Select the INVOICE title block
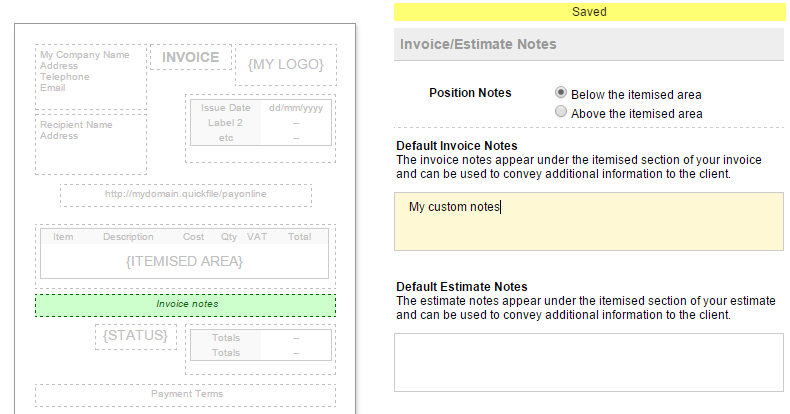 click(190, 57)
